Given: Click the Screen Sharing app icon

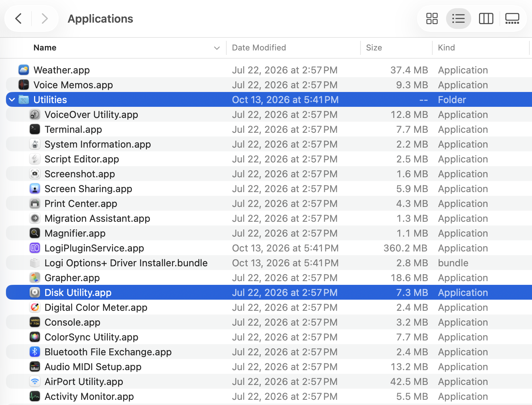Looking at the screenshot, I should coord(35,188).
